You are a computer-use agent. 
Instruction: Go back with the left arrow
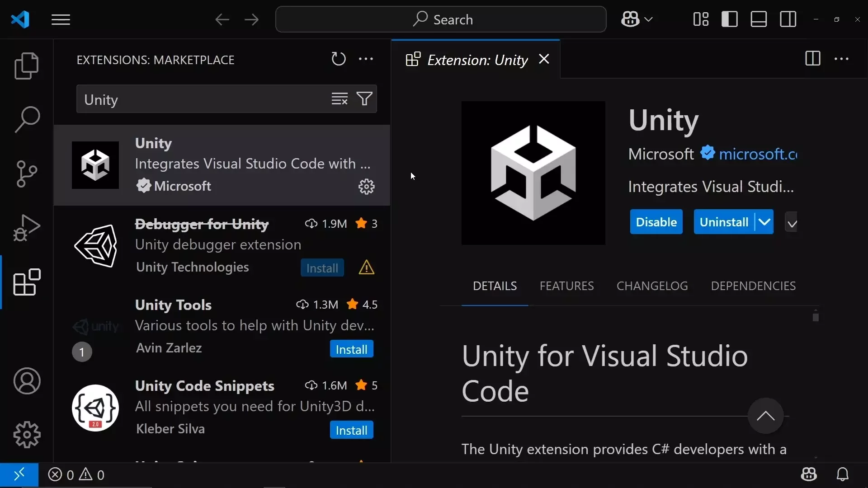pyautogui.click(x=222, y=19)
